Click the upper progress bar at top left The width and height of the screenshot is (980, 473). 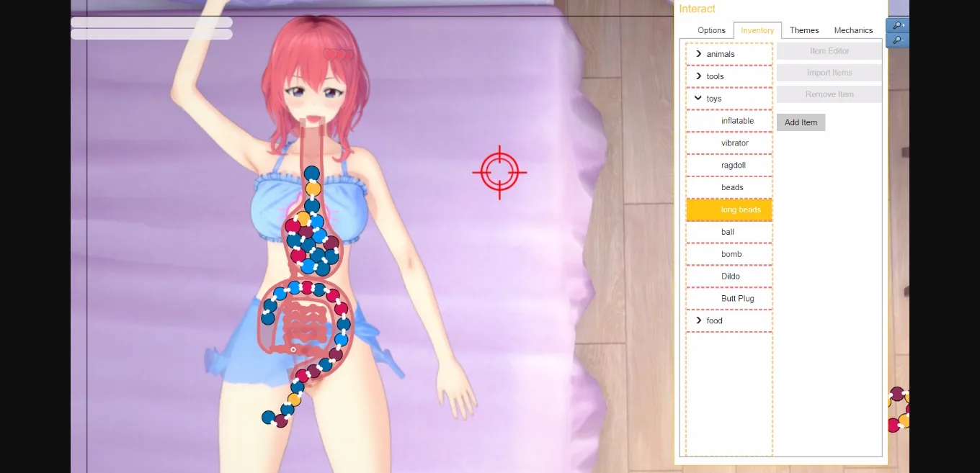tap(151, 22)
